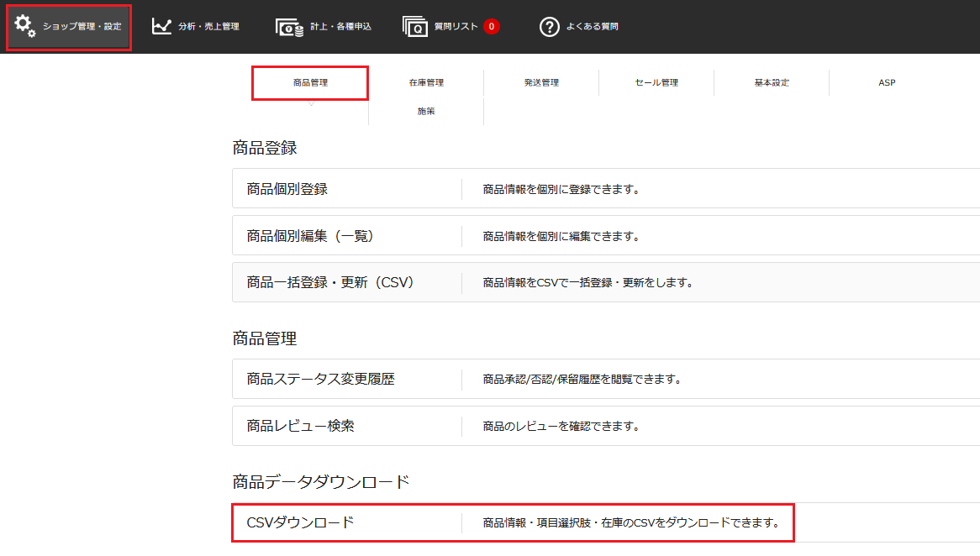Click the red 0 badge on 質問リスト
980x556 pixels.
(x=491, y=26)
